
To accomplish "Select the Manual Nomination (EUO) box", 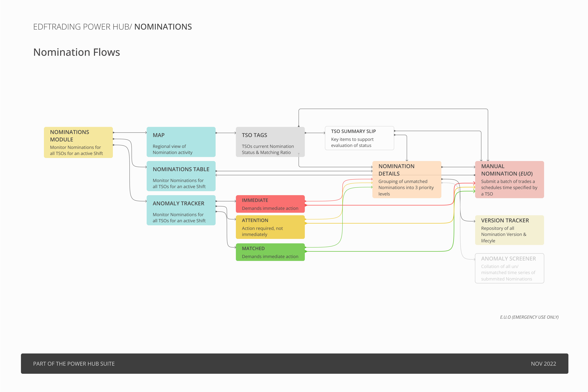I will pos(509,179).
